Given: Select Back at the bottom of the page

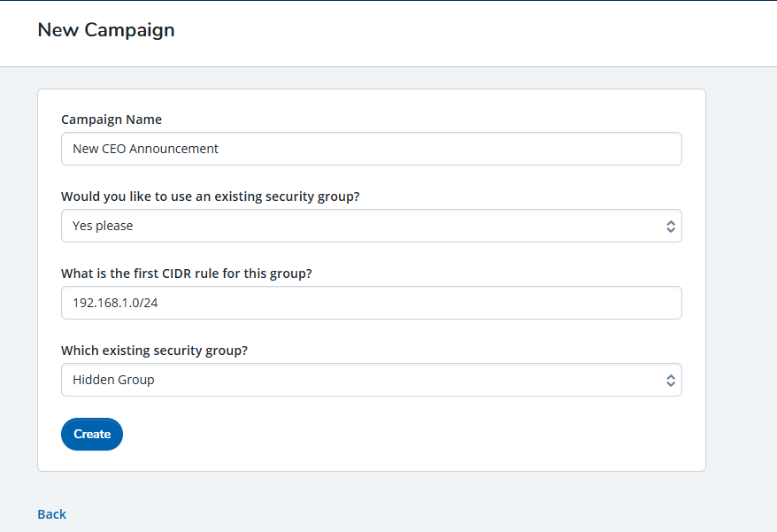Looking at the screenshot, I should (51, 514).
